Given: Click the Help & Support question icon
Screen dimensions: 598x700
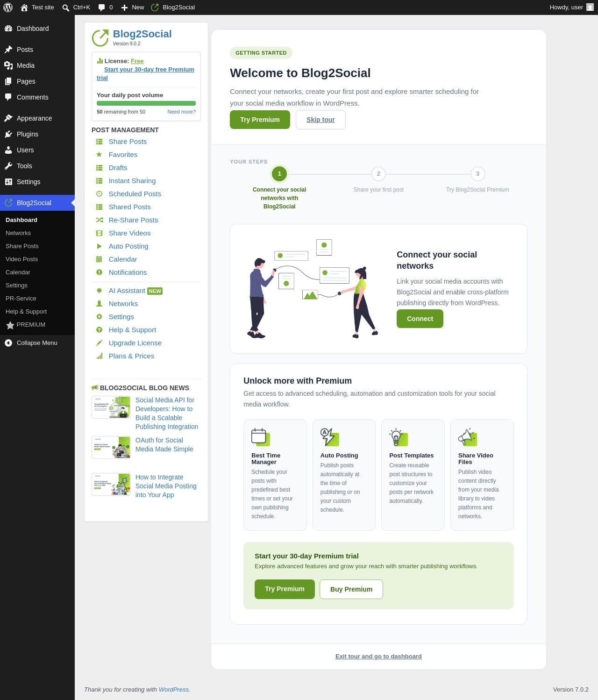Looking at the screenshot, I should coord(99,330).
